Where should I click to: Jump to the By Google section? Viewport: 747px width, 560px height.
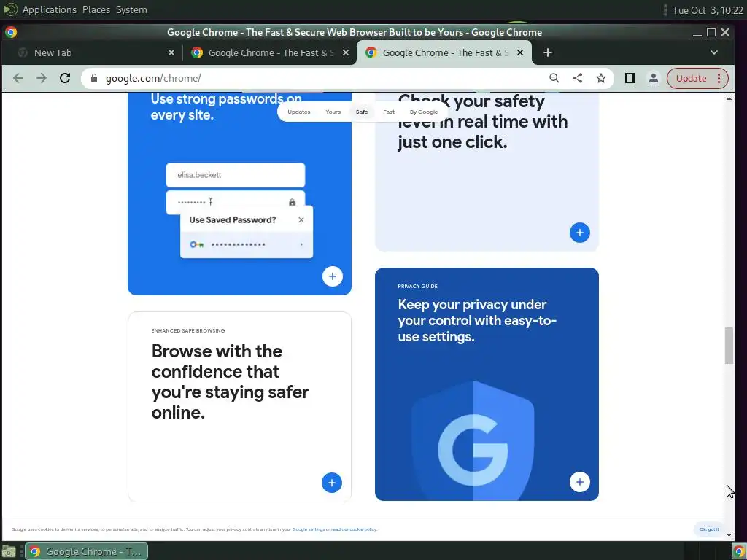tap(424, 112)
